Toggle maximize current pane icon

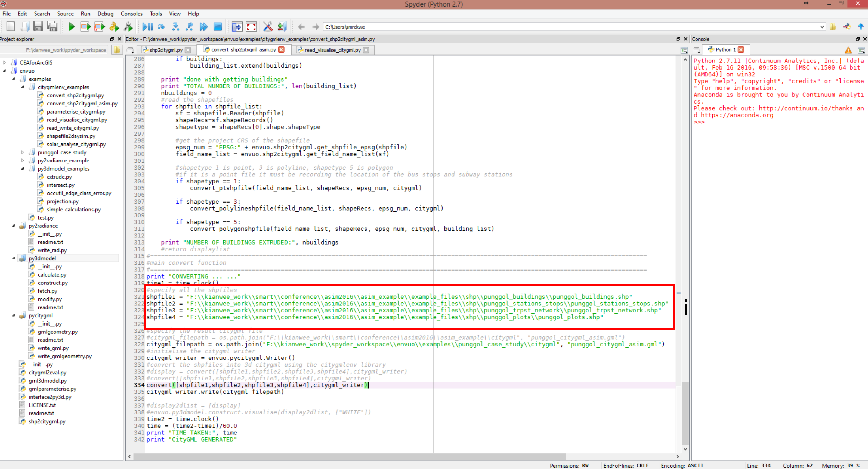pos(237,27)
